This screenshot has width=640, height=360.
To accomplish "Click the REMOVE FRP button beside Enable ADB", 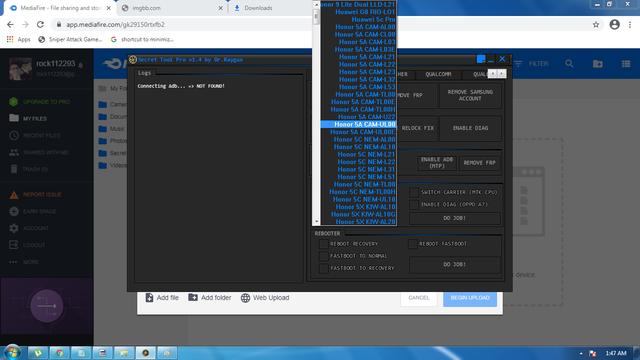I will tap(480, 163).
